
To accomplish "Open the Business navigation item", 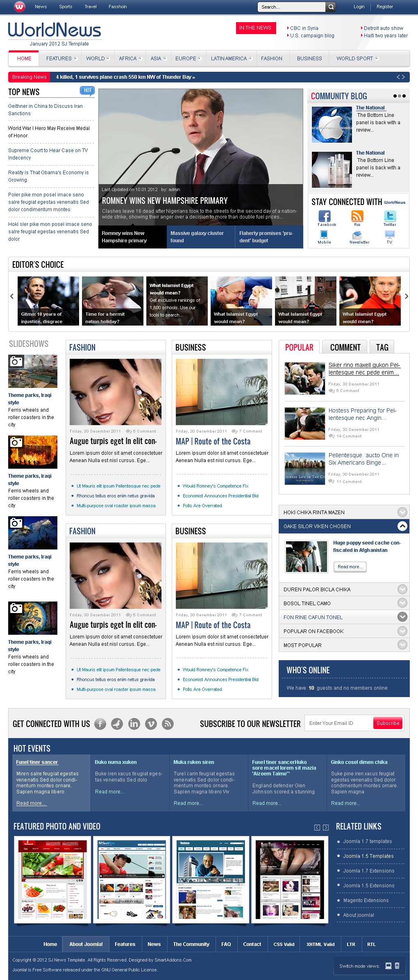I will click(309, 59).
